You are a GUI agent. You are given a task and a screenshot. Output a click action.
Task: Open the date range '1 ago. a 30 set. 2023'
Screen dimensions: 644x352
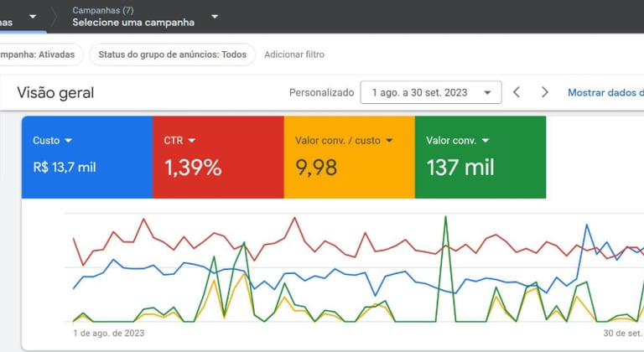pos(431,92)
